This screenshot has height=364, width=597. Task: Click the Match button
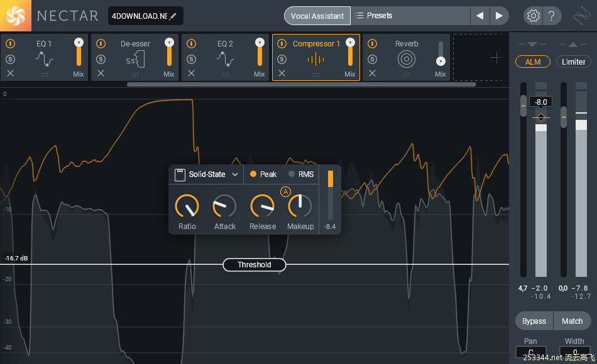click(x=572, y=321)
